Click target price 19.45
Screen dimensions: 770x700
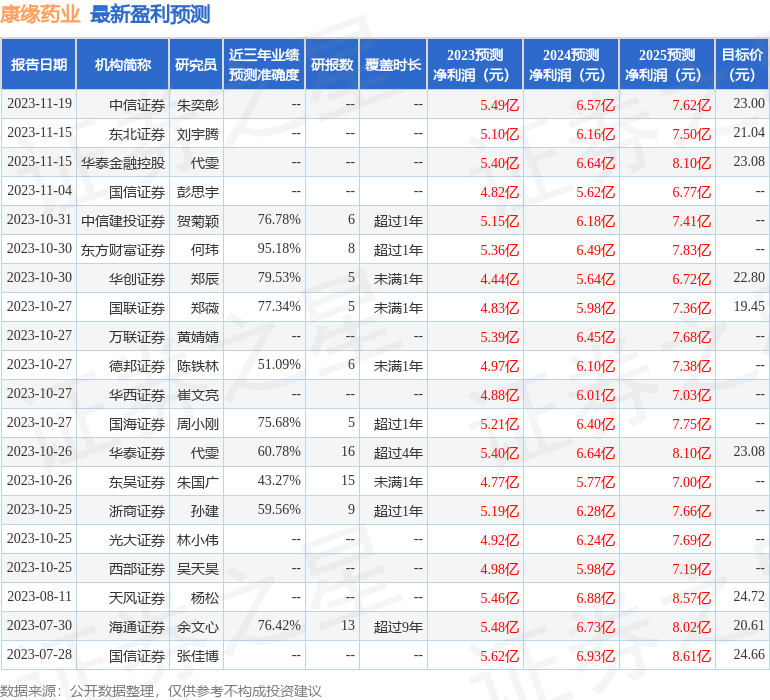(749, 307)
